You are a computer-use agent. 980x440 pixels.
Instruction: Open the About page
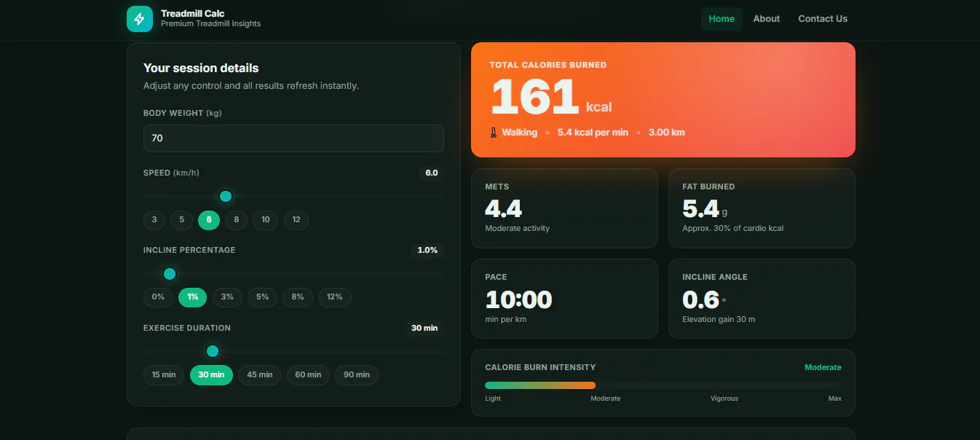(x=767, y=19)
